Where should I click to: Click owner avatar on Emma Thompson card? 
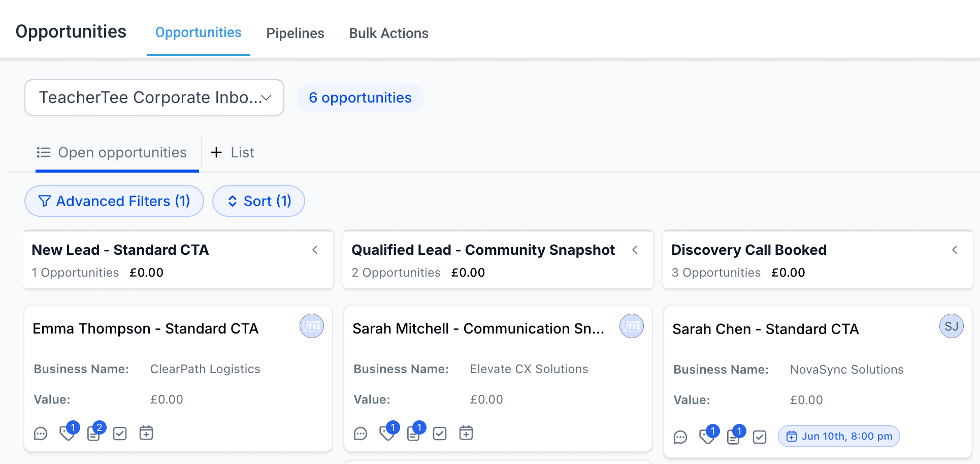coord(312,326)
